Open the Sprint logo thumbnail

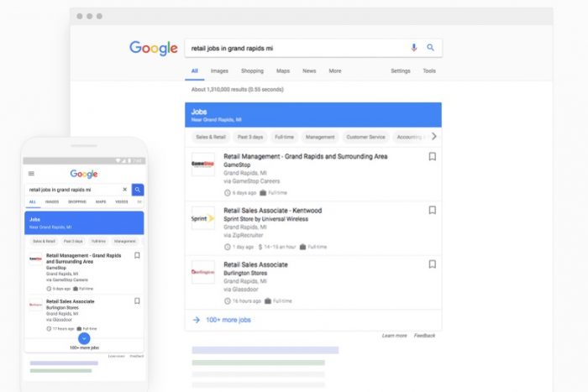tap(203, 218)
